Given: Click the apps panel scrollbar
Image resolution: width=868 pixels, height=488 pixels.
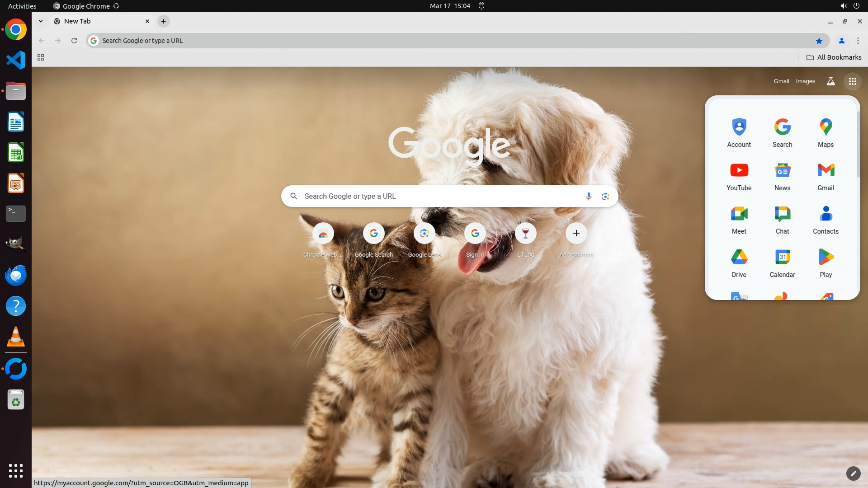Looking at the screenshot, I should 858,145.
